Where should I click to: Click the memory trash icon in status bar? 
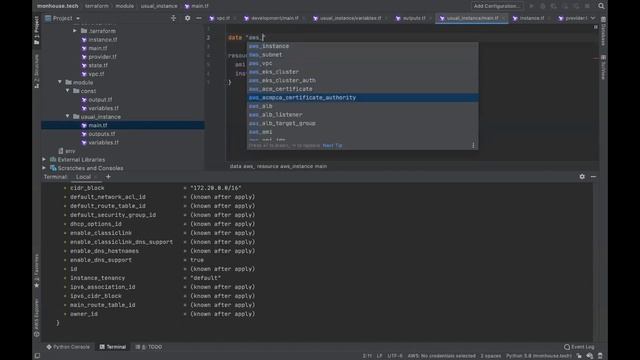pos(600,356)
